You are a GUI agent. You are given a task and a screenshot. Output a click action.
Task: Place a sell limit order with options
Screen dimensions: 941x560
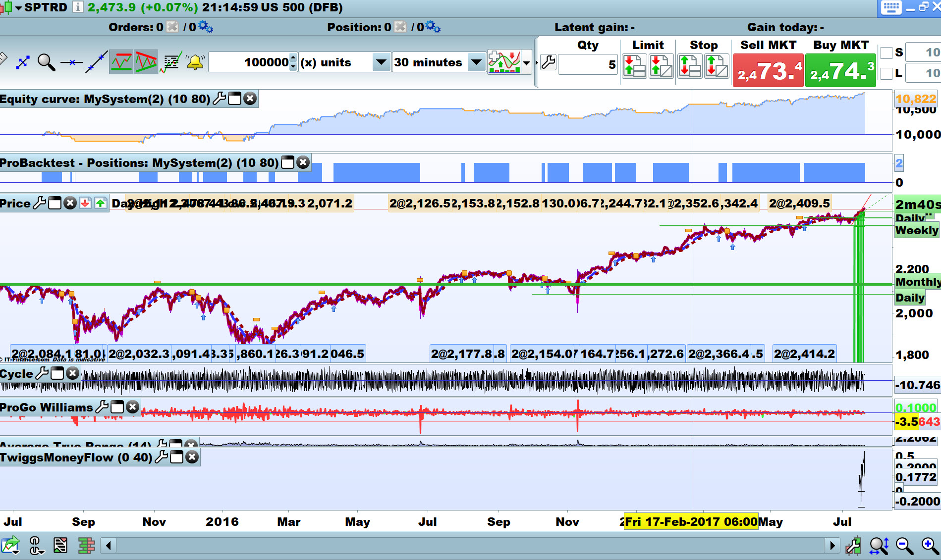(x=661, y=66)
